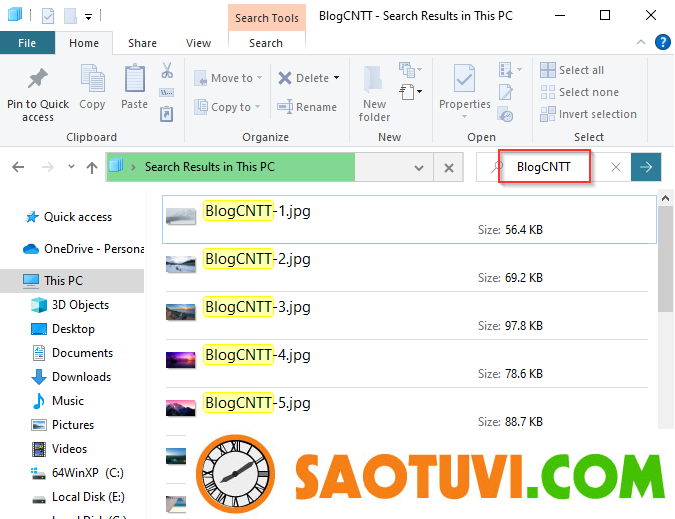Image resolution: width=675 pixels, height=519 pixels.
Task: Click Quick Access Toolbar new folder icon
Action: pos(71,16)
